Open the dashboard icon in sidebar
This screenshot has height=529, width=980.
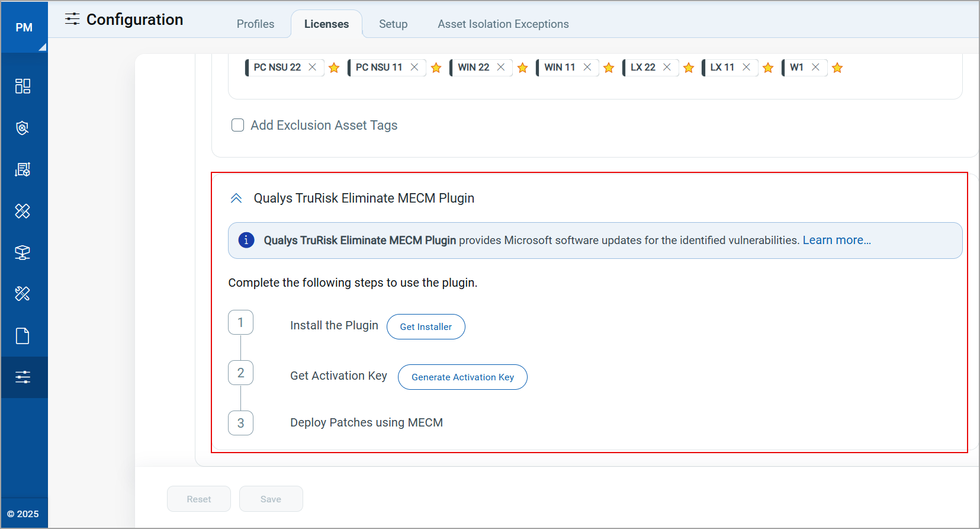pos(23,86)
